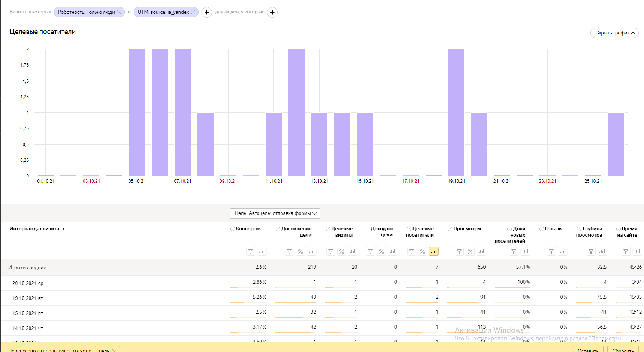Remove the UTM source ia_yandex filter

[x=193, y=12]
